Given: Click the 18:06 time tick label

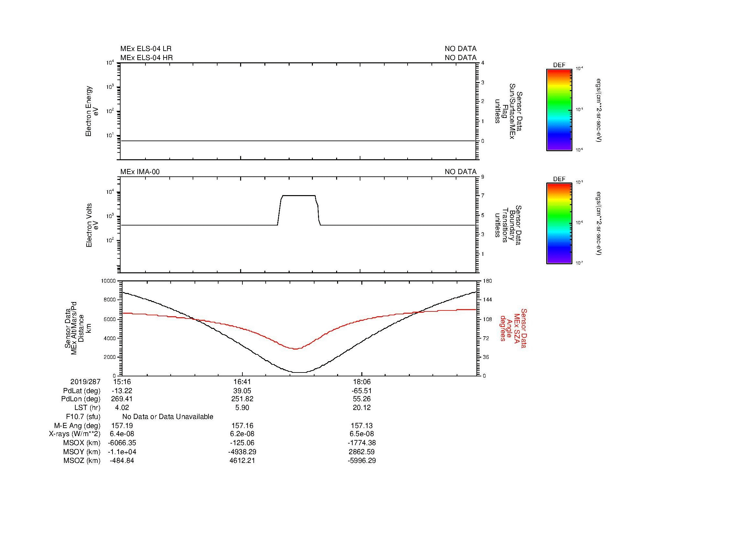Looking at the screenshot, I should 362,382.
